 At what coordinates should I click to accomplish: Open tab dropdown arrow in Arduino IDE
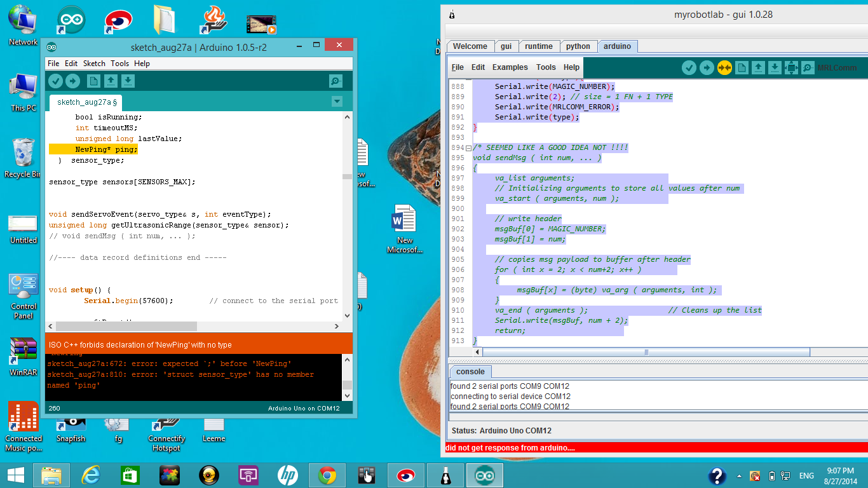coord(337,102)
